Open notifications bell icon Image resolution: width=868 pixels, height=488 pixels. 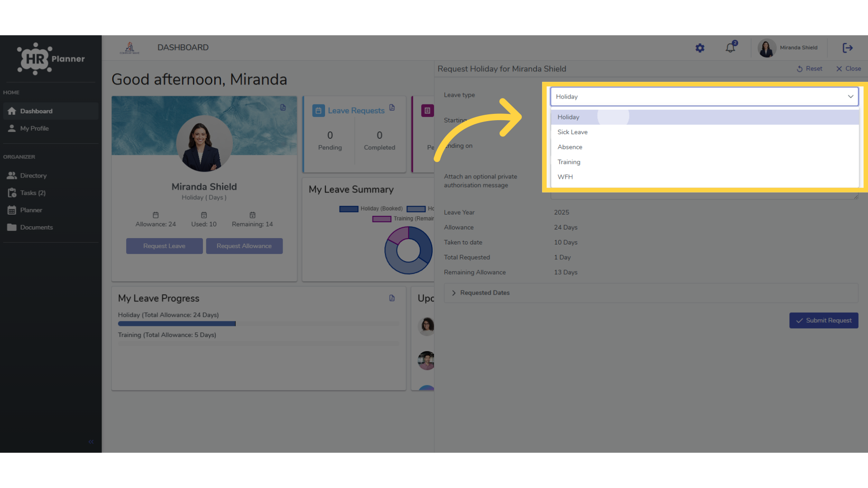[731, 47]
